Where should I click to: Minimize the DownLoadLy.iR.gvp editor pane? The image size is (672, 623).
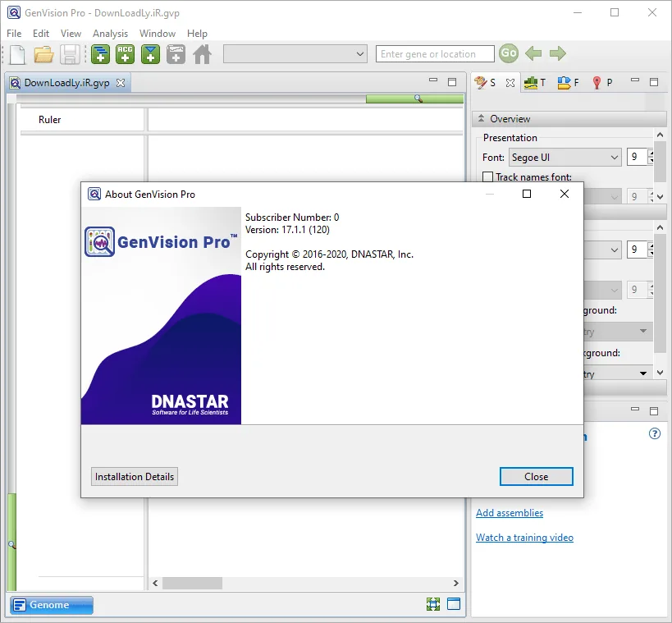(433, 80)
